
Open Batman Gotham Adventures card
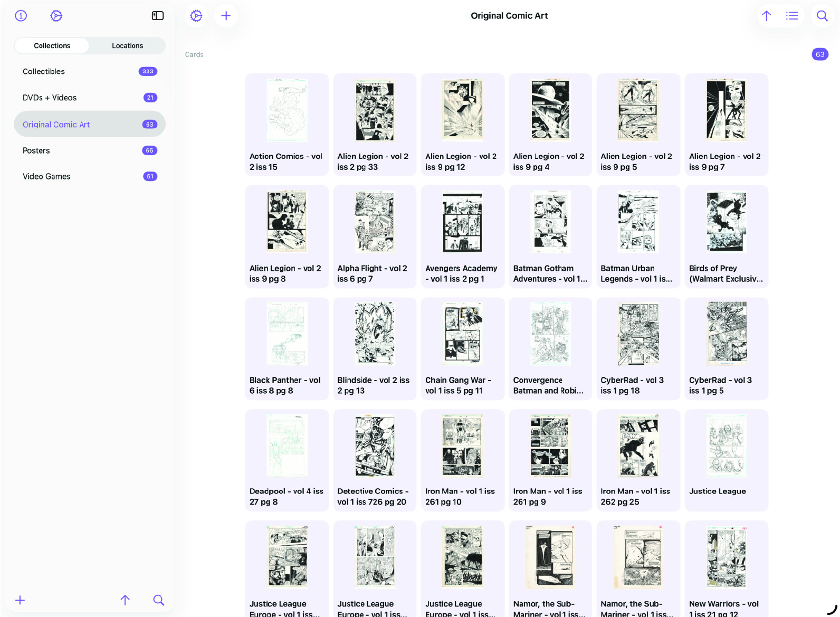tap(550, 236)
